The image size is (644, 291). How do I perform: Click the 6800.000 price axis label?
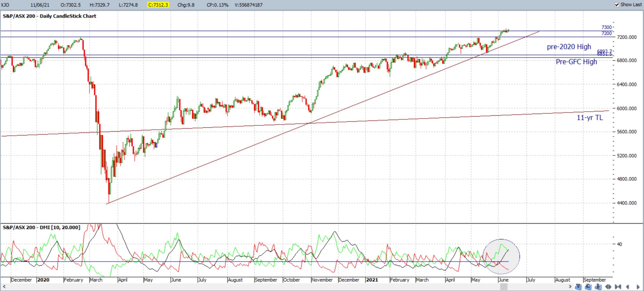tap(626, 60)
